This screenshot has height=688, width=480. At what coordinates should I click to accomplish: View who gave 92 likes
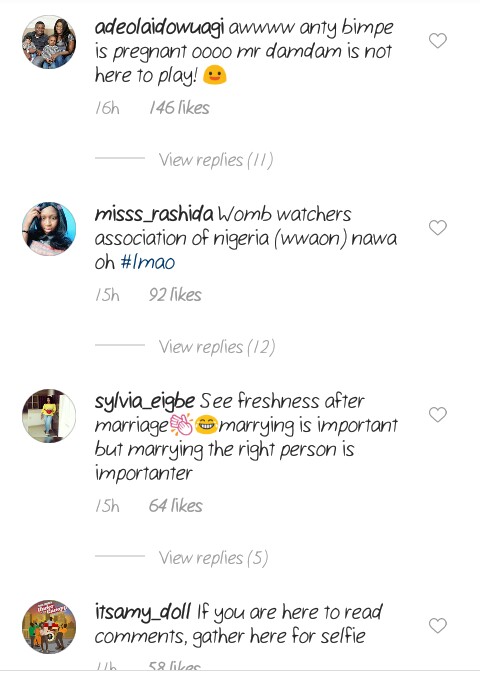[175, 294]
